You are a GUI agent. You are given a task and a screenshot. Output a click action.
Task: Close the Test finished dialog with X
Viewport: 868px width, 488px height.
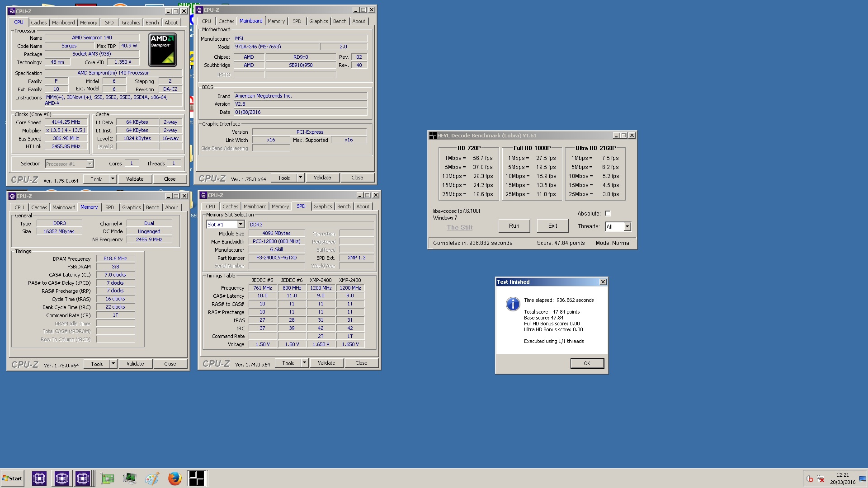point(603,282)
